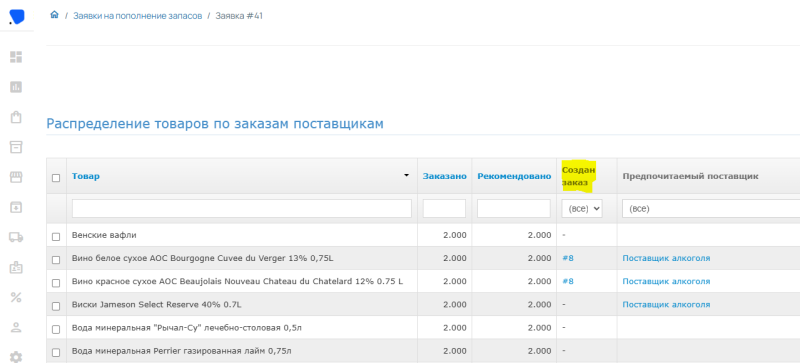Click the sort arrow in Товар header
Viewport: 800px width, 363px height.
coord(407,175)
